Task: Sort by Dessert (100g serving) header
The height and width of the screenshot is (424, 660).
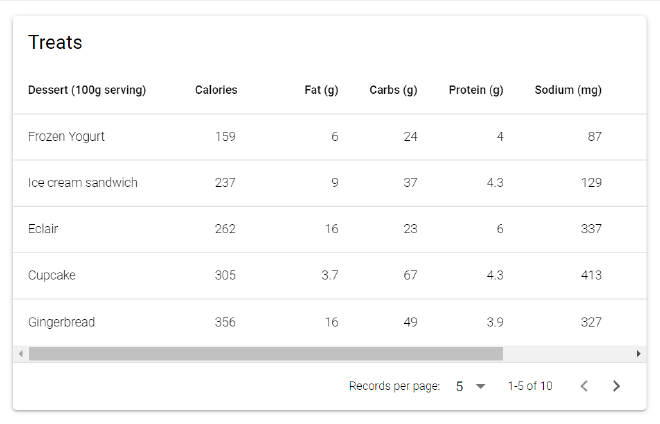Action: (87, 90)
